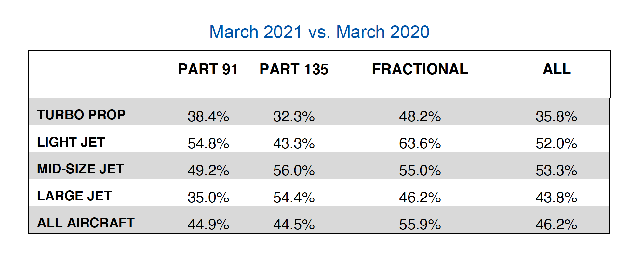Image resolution: width=644 pixels, height=259 pixels.
Task: Select Mid-Size Jet ALL value 53.3%
Action: click(x=556, y=170)
